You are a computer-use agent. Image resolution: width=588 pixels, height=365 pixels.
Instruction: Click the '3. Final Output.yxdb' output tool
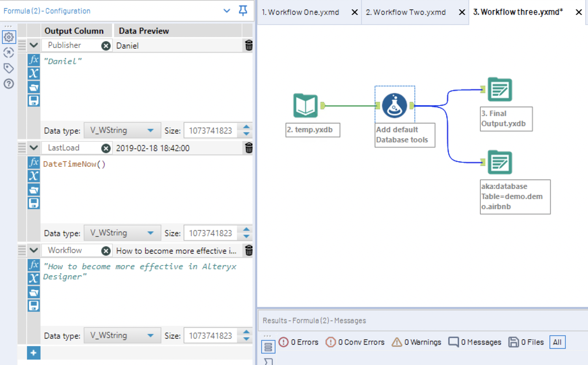500,89
